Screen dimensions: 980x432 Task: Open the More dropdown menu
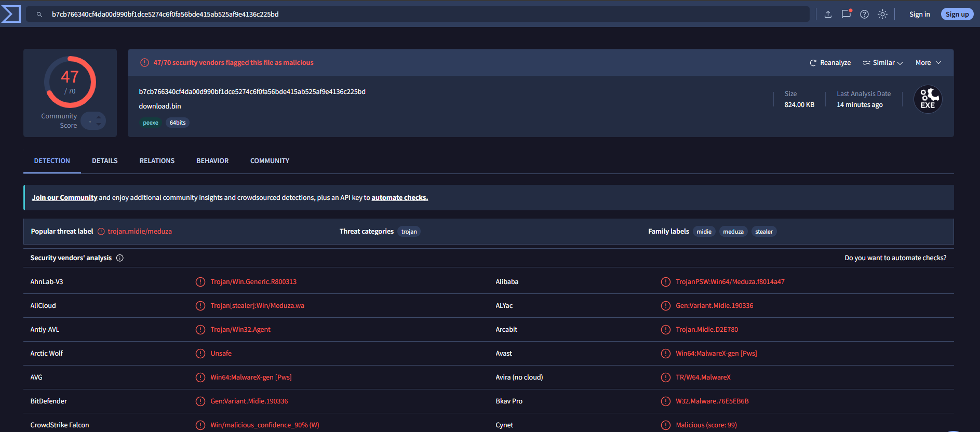click(929, 63)
